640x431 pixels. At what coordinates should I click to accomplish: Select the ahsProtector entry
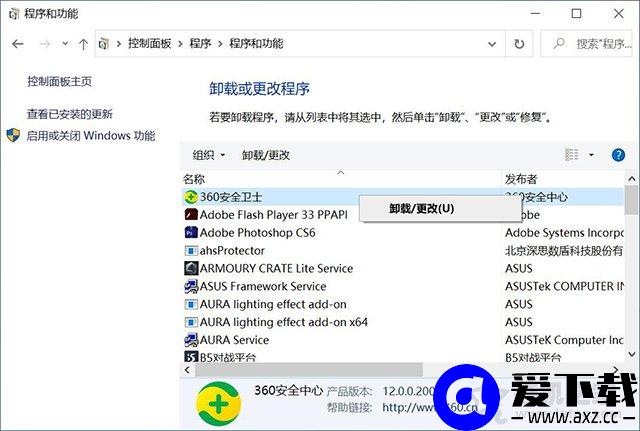232,251
